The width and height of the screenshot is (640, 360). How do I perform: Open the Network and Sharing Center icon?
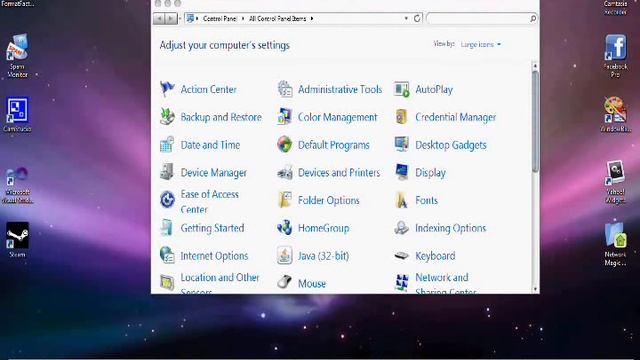[x=402, y=282]
